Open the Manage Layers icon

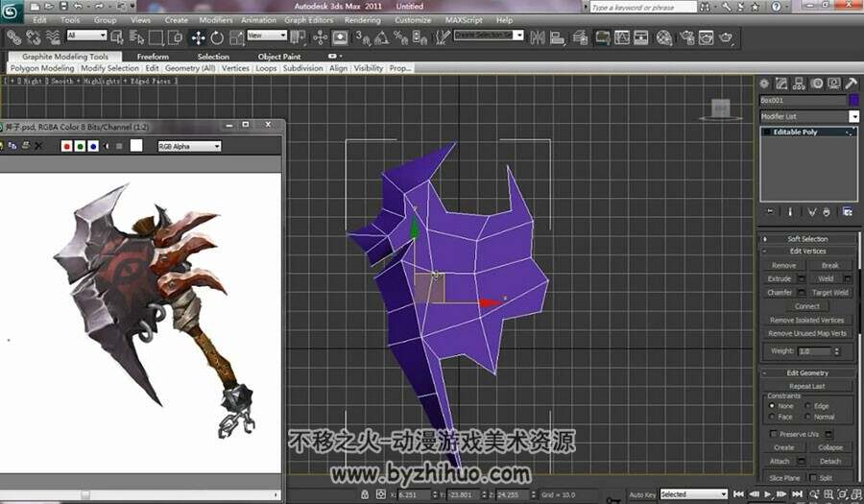580,37
